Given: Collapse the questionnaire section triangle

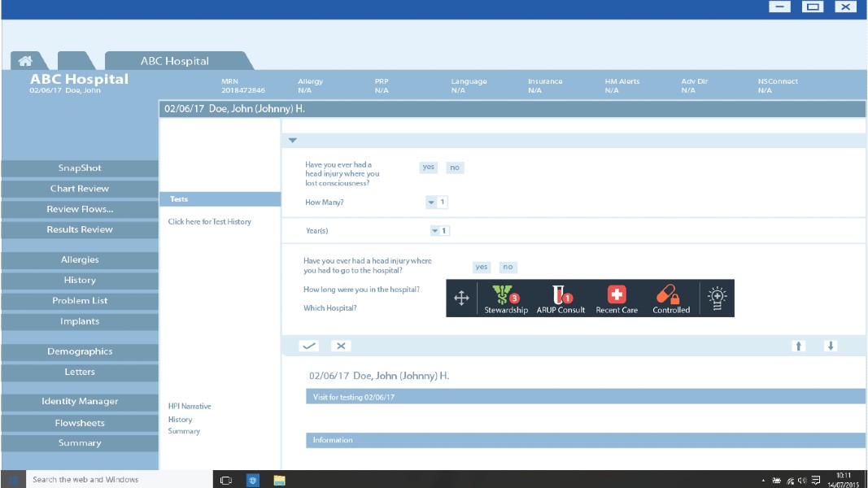Looking at the screenshot, I should coord(293,141).
